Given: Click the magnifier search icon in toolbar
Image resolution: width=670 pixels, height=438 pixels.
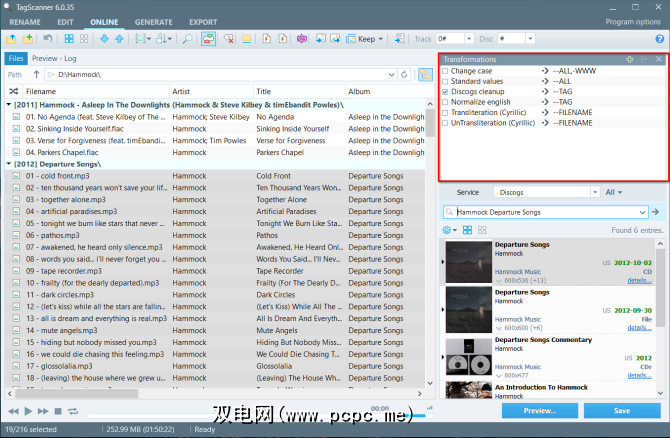Looking at the screenshot, I should click(x=187, y=39).
